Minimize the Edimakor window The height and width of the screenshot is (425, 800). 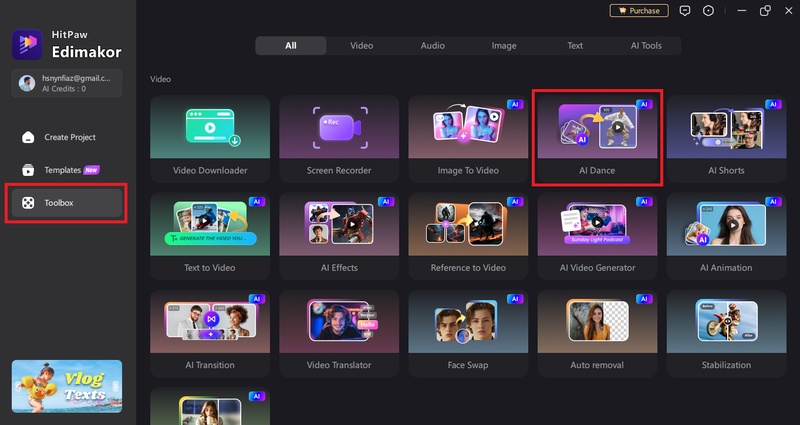[x=742, y=11]
